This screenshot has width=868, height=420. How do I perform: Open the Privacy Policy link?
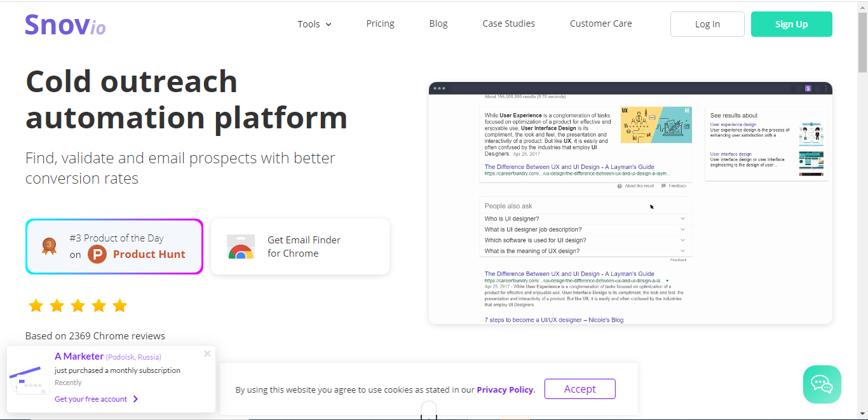coord(505,390)
